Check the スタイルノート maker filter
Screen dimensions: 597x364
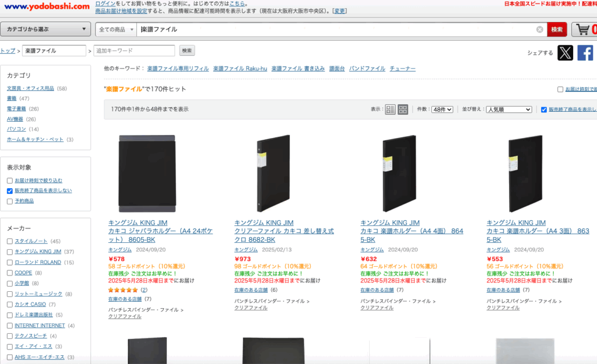[10, 241]
